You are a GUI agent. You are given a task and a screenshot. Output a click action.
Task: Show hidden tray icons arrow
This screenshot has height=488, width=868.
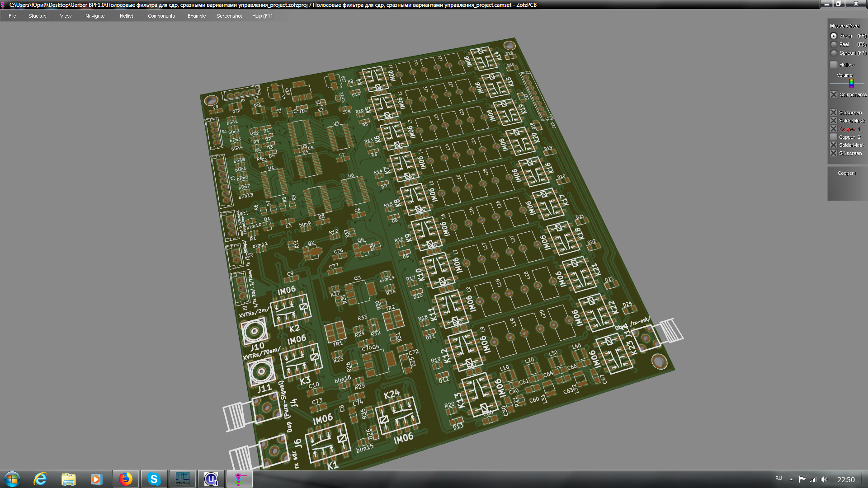coord(791,479)
